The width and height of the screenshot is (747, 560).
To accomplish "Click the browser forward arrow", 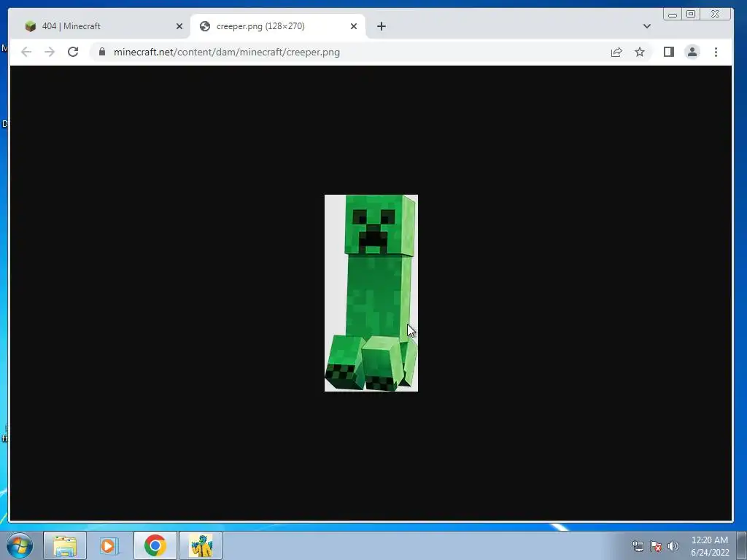I will (x=50, y=52).
